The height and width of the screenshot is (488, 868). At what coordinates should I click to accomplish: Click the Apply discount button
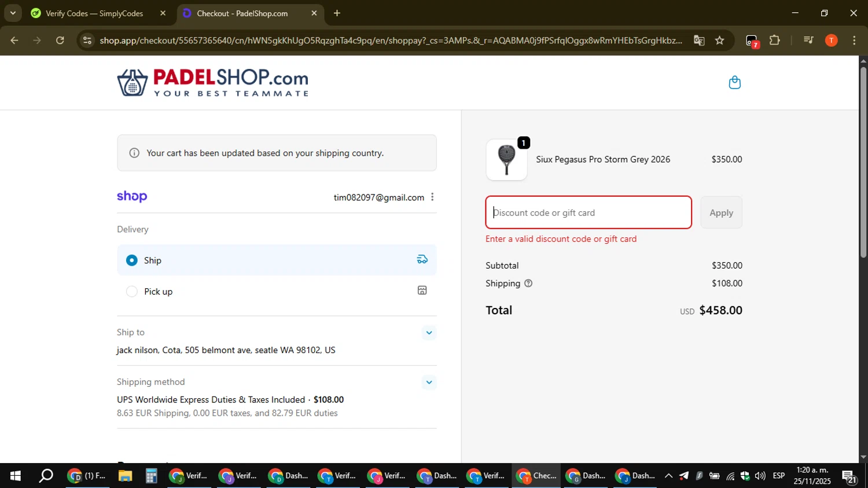coord(721,212)
